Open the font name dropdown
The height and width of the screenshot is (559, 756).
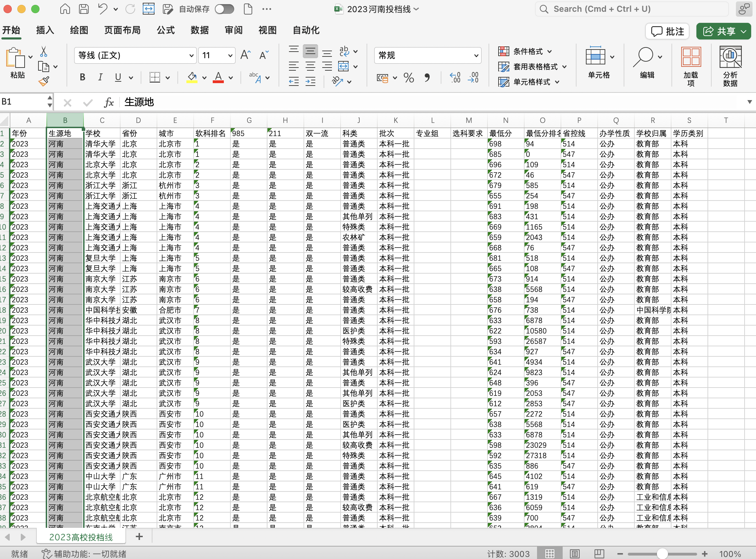[191, 55]
